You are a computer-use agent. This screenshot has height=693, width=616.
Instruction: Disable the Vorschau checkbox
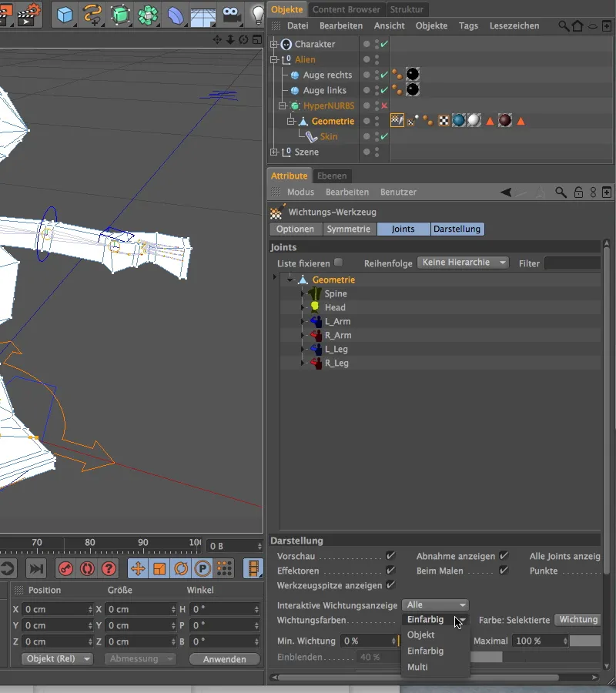point(390,555)
